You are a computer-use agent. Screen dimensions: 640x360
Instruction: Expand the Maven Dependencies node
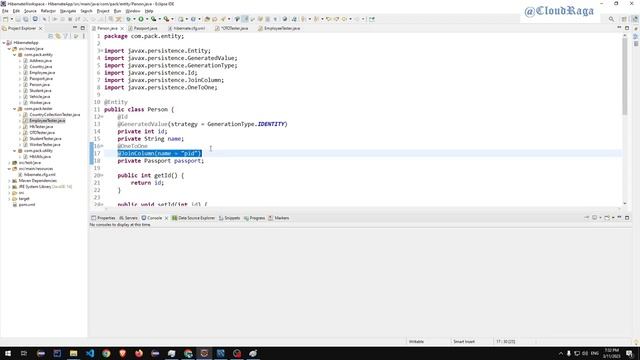9,180
